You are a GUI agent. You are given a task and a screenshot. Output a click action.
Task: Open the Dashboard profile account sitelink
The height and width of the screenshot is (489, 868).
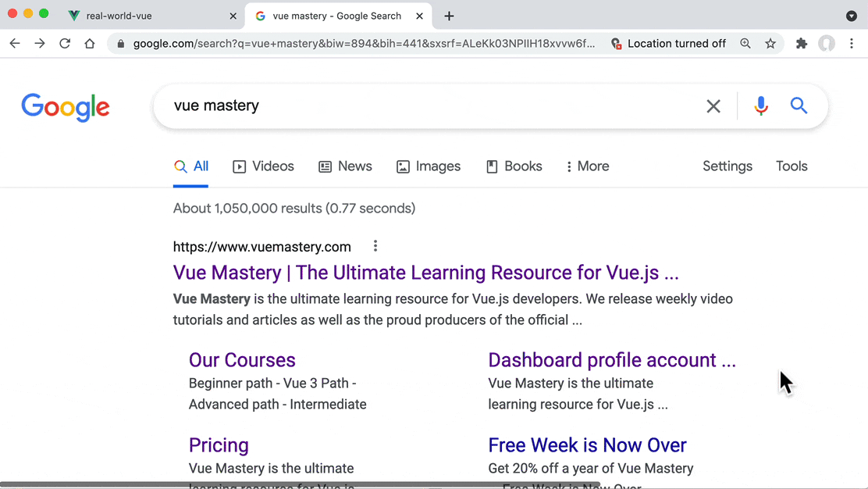tap(612, 360)
